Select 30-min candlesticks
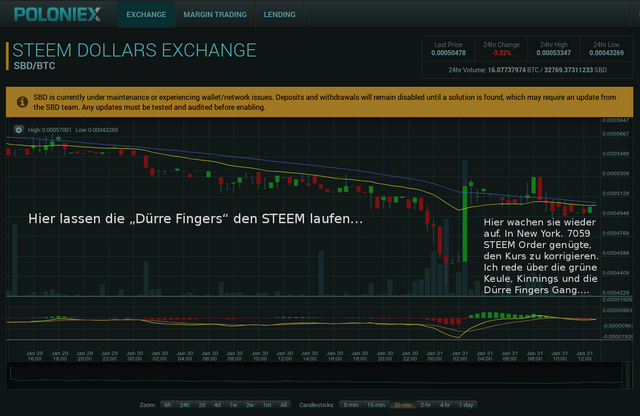The image size is (640, 416). (402, 405)
